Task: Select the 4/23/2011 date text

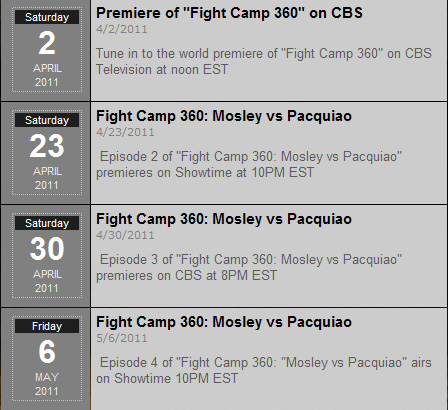Action: pos(125,132)
